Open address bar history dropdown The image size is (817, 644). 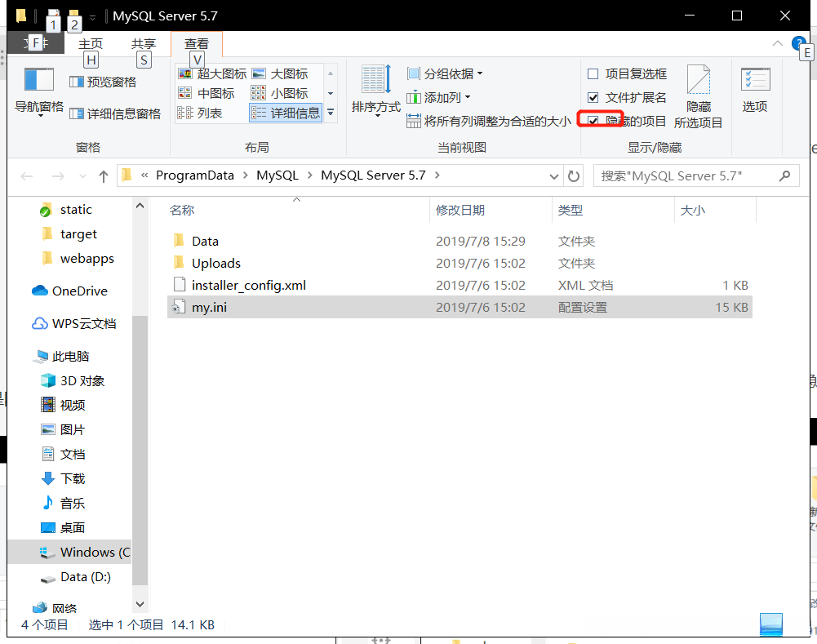[554, 176]
